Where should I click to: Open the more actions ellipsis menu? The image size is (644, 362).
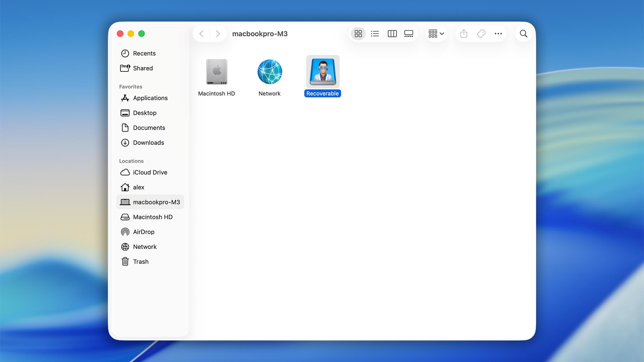point(498,33)
